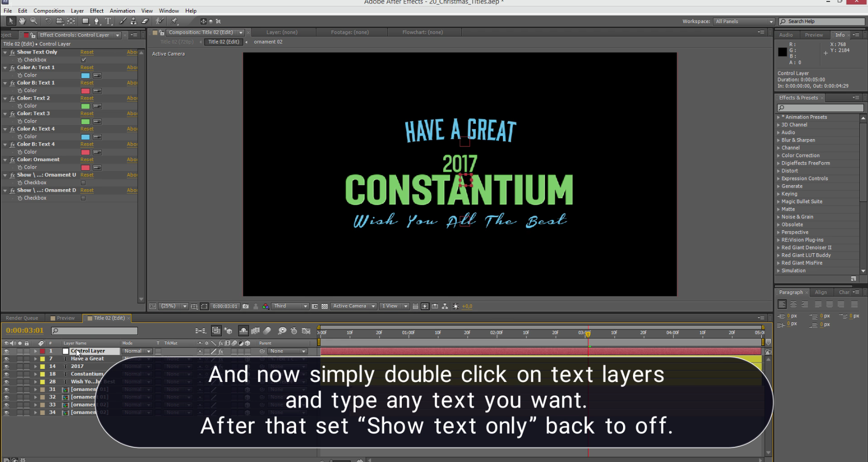The image size is (868, 462).
Task: Click Reset for Color: Ornament effect
Action: tap(87, 160)
